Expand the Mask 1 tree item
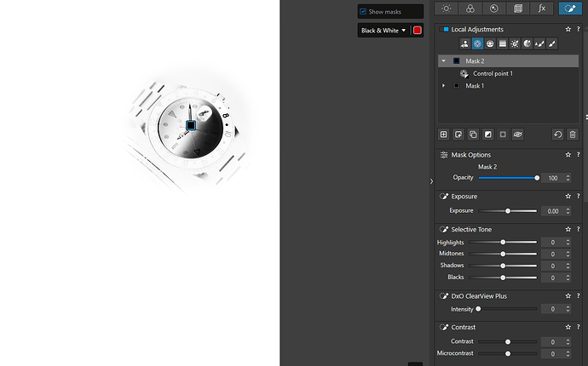The height and width of the screenshot is (366, 588). coord(443,86)
